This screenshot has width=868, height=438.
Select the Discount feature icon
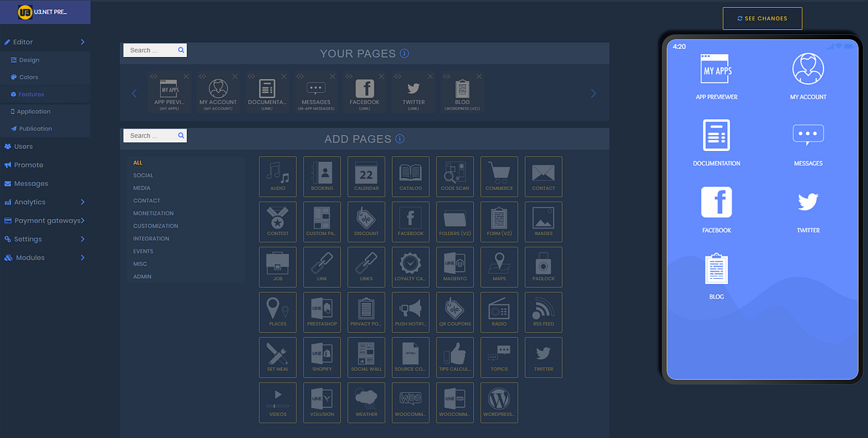366,221
